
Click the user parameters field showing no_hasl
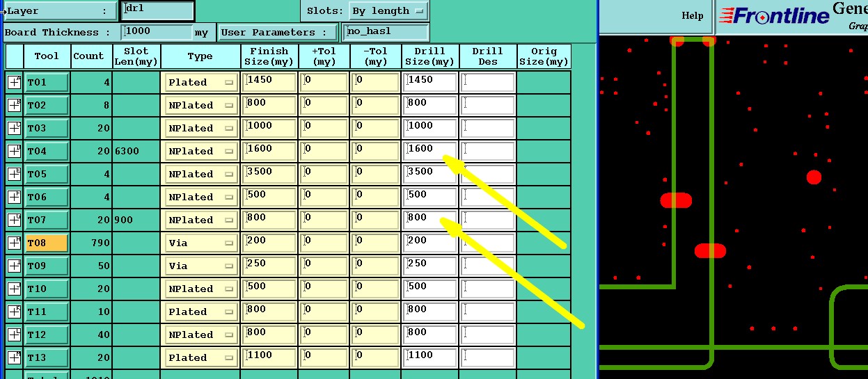[x=386, y=32]
